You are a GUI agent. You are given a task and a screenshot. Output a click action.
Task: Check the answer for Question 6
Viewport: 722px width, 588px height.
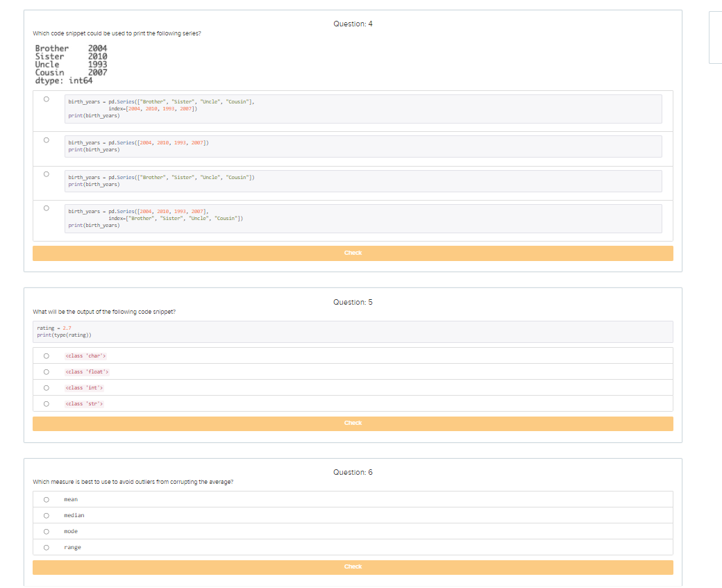pos(353,567)
